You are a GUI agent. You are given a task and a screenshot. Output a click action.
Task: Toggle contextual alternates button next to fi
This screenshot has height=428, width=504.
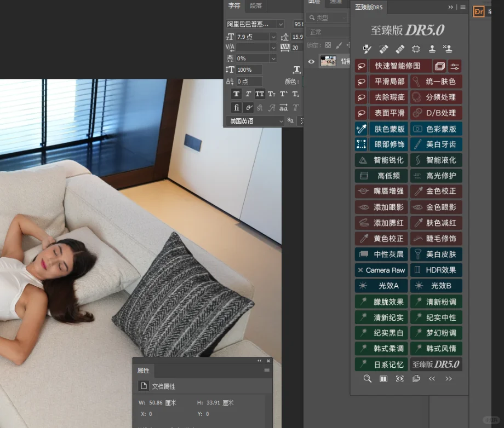(248, 108)
